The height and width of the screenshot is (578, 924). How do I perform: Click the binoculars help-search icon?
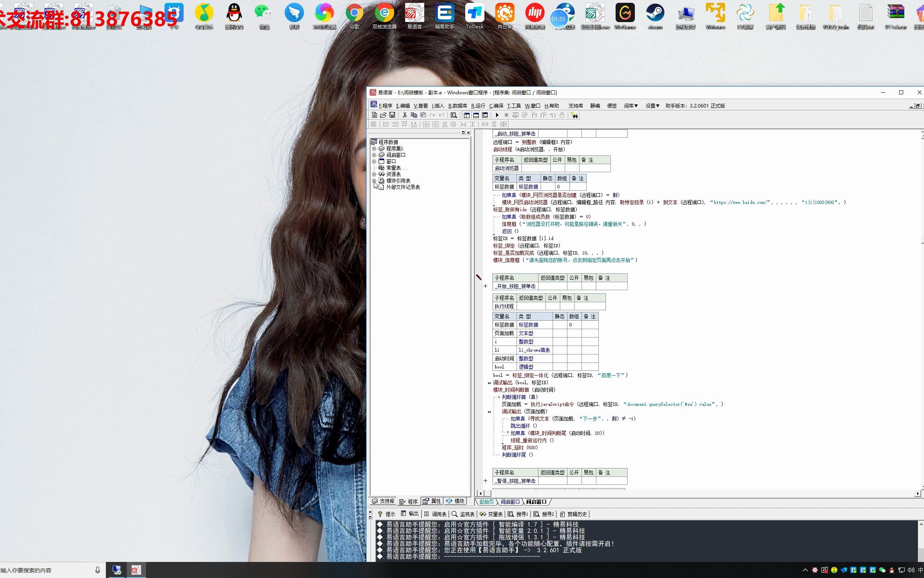click(x=575, y=115)
